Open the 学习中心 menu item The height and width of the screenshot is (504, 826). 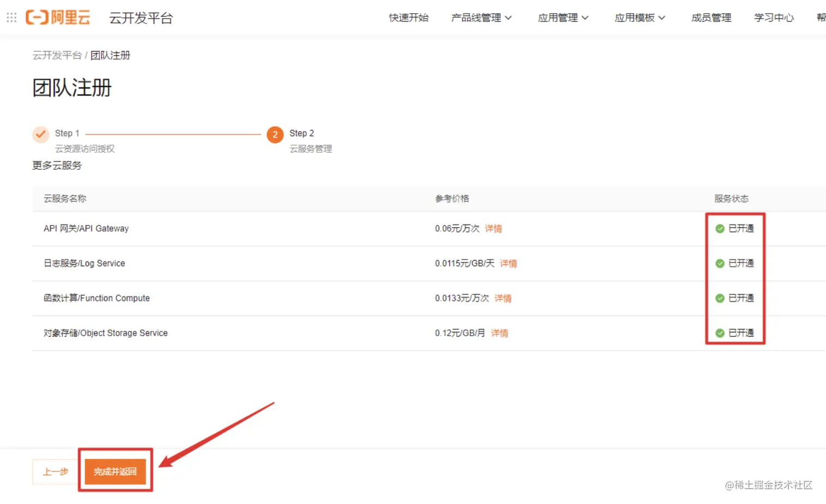click(x=774, y=17)
